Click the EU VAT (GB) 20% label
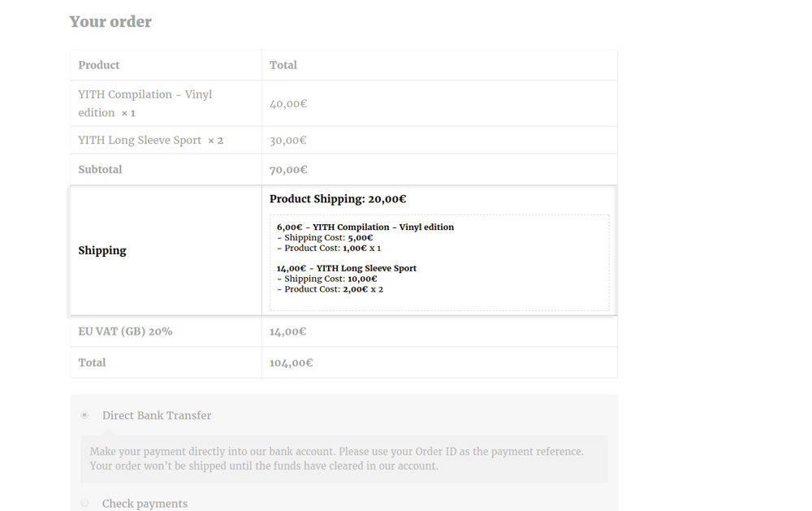812x511 pixels. [125, 331]
